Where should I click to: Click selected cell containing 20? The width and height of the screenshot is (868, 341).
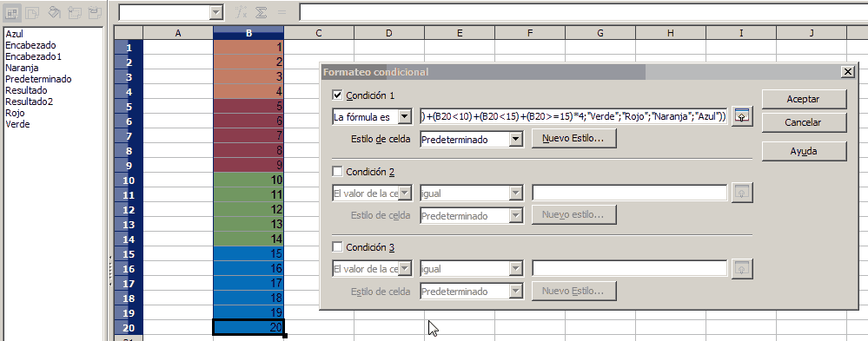[248, 327]
